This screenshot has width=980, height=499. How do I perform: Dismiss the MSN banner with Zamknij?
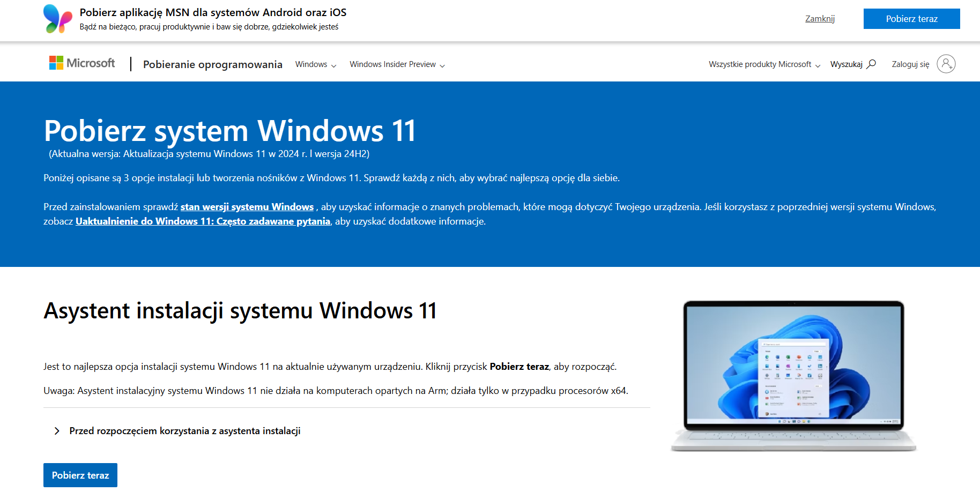tap(820, 19)
